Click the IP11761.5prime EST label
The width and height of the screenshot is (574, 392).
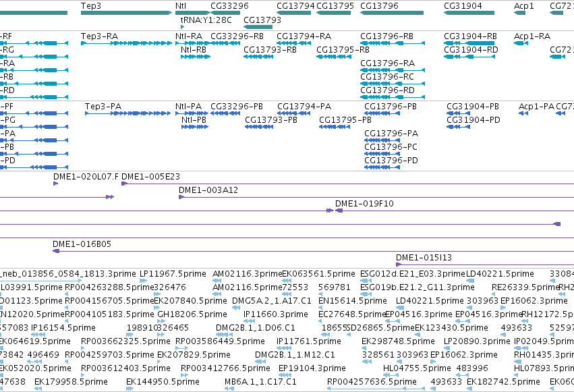309,341
